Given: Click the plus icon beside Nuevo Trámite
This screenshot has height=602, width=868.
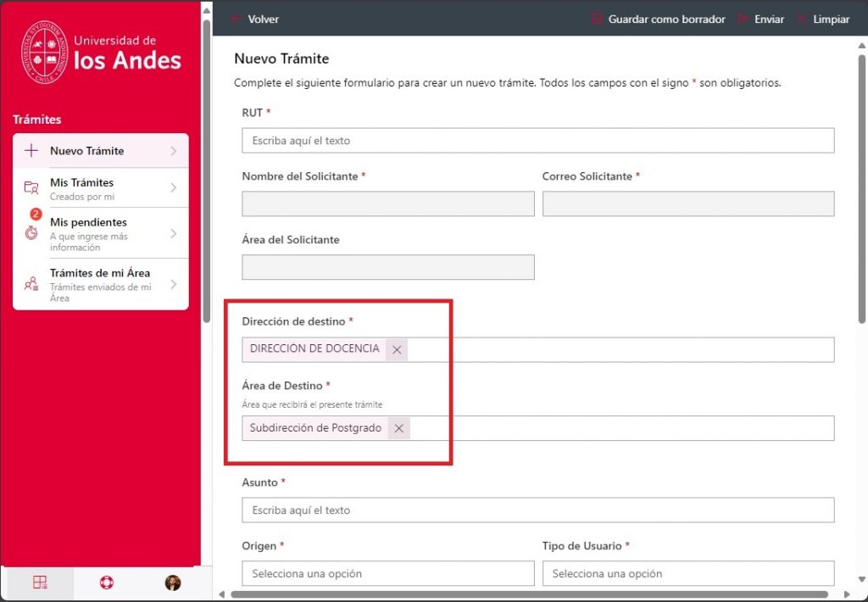Looking at the screenshot, I should [31, 151].
